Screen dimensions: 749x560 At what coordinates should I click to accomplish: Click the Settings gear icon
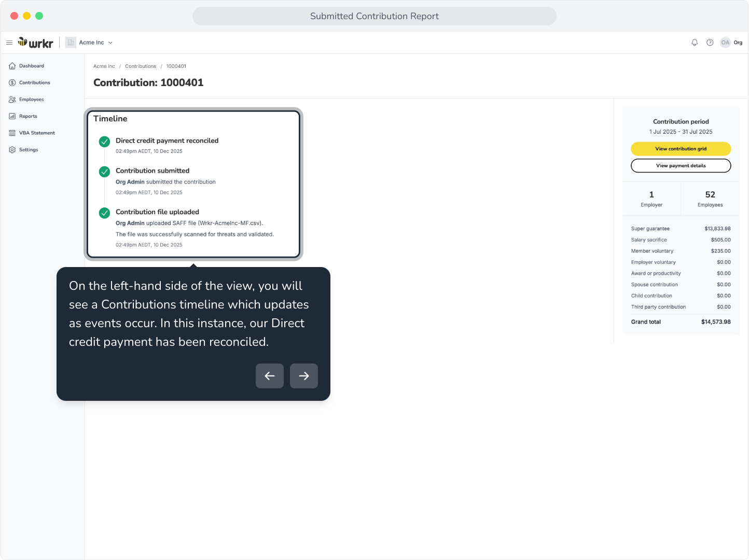tap(12, 150)
